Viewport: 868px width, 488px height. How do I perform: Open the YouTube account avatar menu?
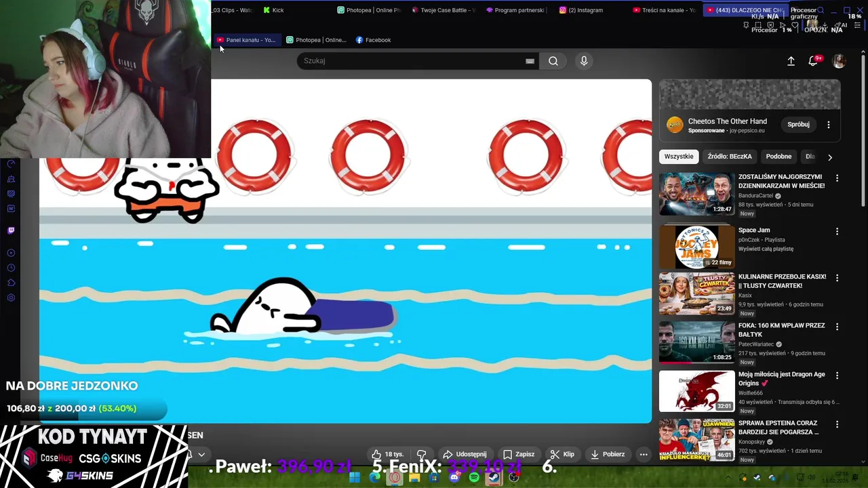tap(839, 61)
